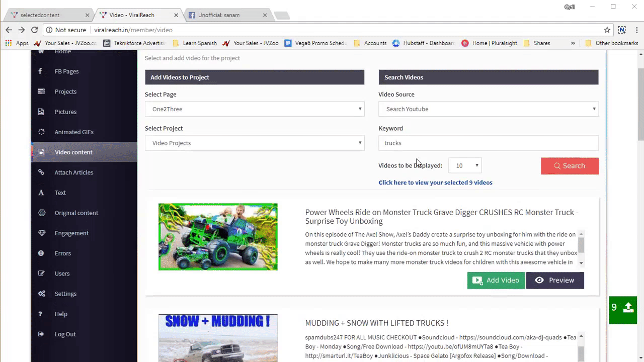Click the Keyword field containing trucks
The image size is (644, 362).
[x=488, y=143]
